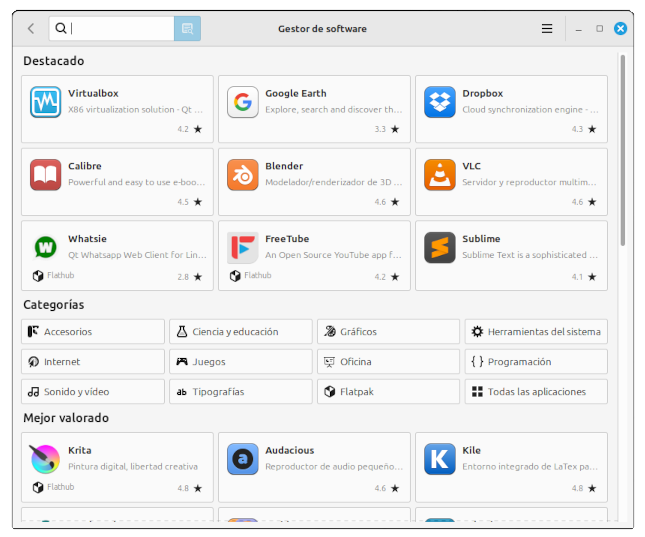This screenshot has height=537, width=645.
Task: Click VLC 4.6 star rating
Action: click(584, 202)
